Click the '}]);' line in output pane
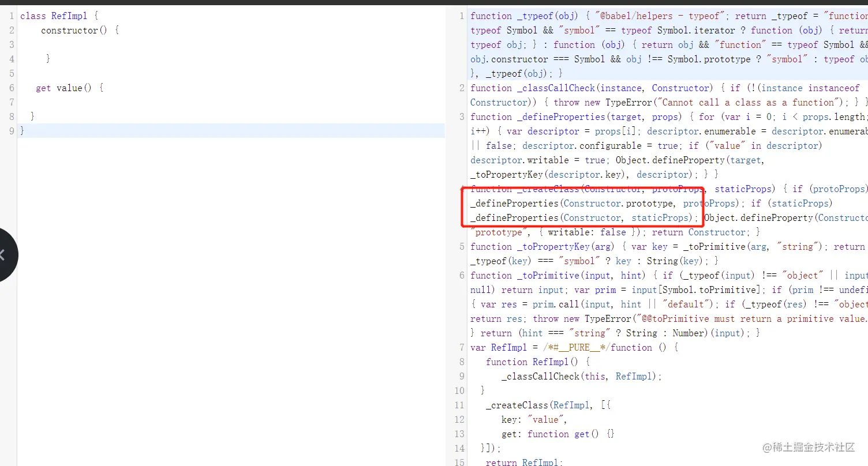This screenshot has height=466, width=868. pos(491,449)
